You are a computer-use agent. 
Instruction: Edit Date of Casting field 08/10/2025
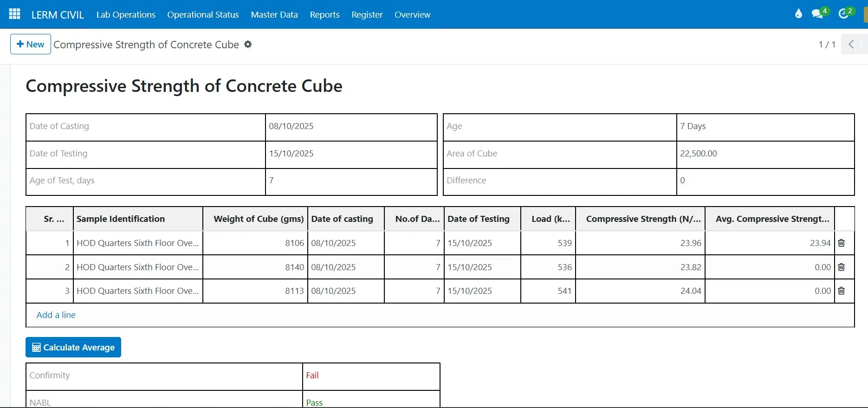[x=351, y=127]
